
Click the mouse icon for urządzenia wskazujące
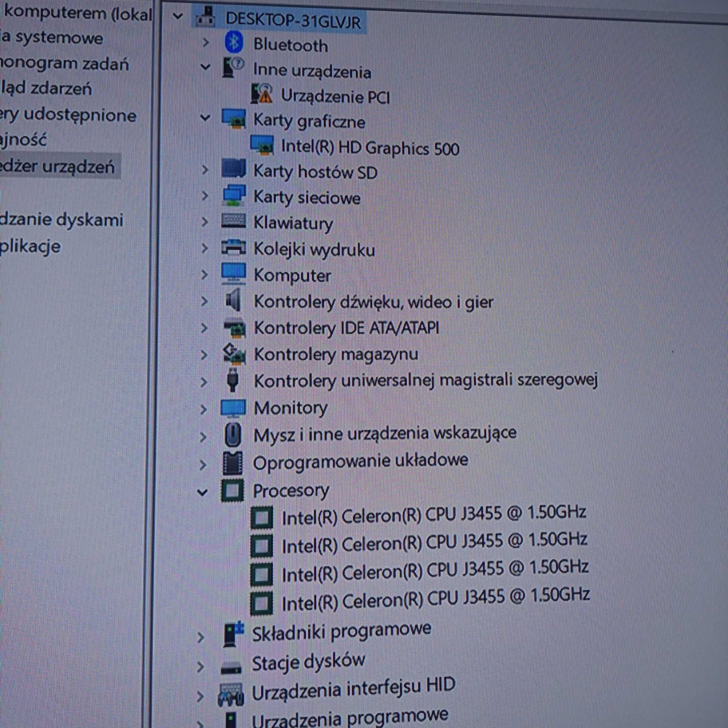[233, 435]
